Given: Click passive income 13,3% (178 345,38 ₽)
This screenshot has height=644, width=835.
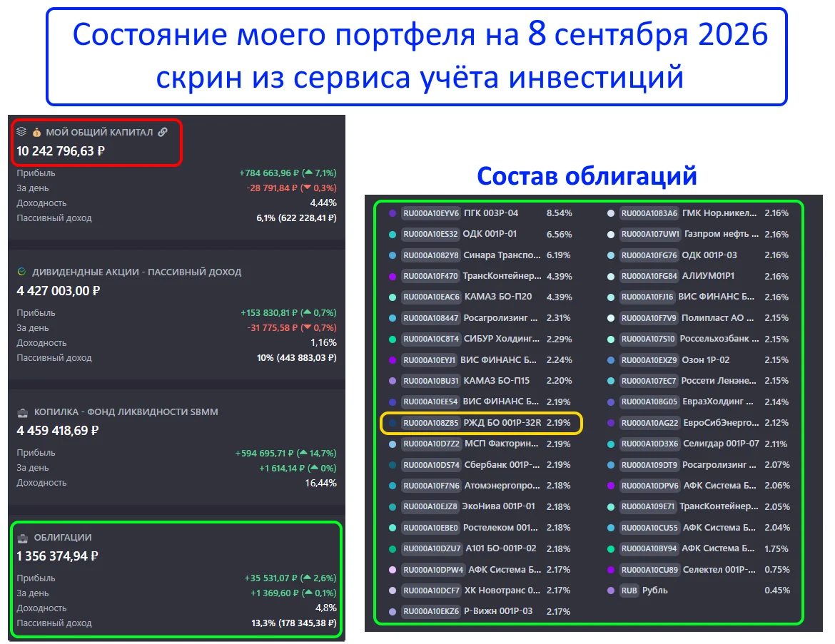Looking at the screenshot, I should pos(294,623).
